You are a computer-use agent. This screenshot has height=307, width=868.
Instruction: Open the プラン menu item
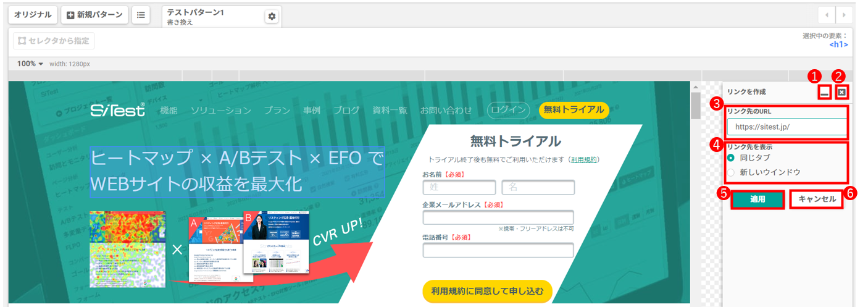pyautogui.click(x=277, y=110)
